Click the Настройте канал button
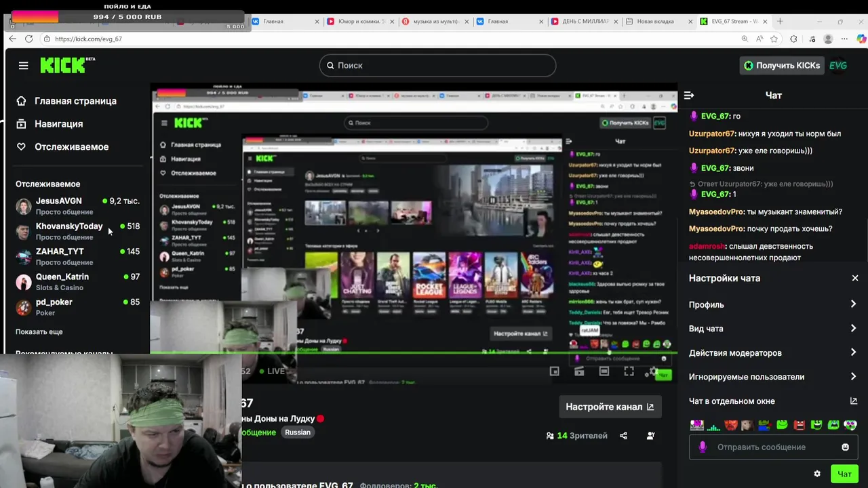This screenshot has width=868, height=488. pyautogui.click(x=610, y=407)
